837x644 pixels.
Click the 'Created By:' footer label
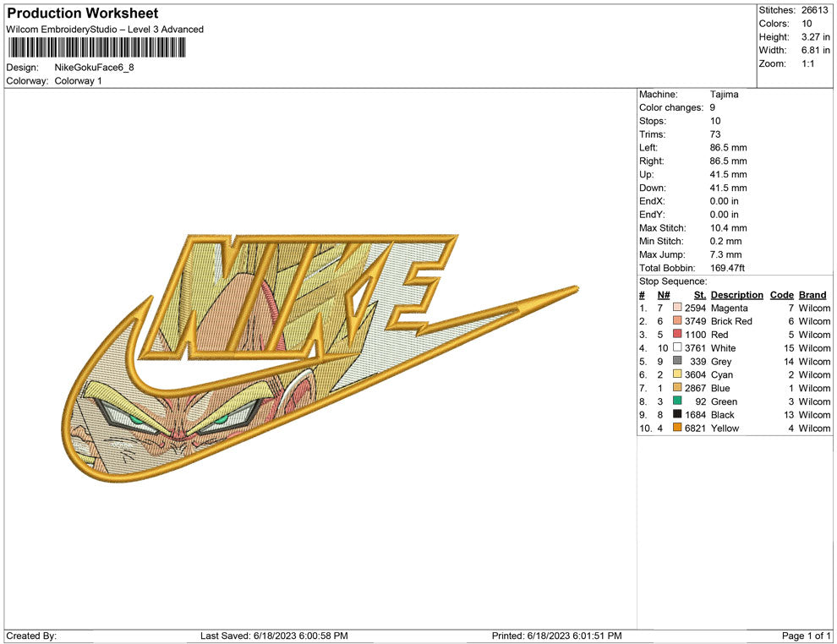(31, 636)
